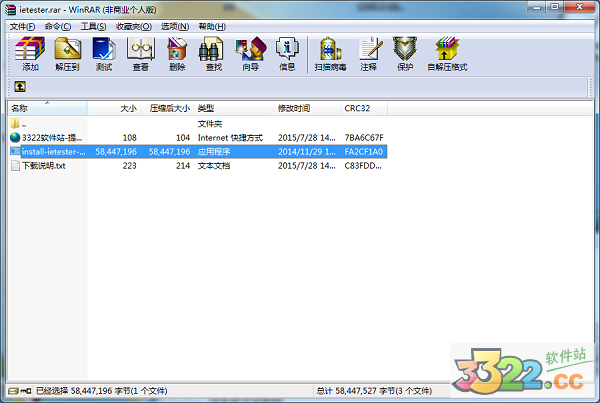Click the Delete (删除) toolbar icon
The width and height of the screenshot is (600, 403).
(x=177, y=54)
